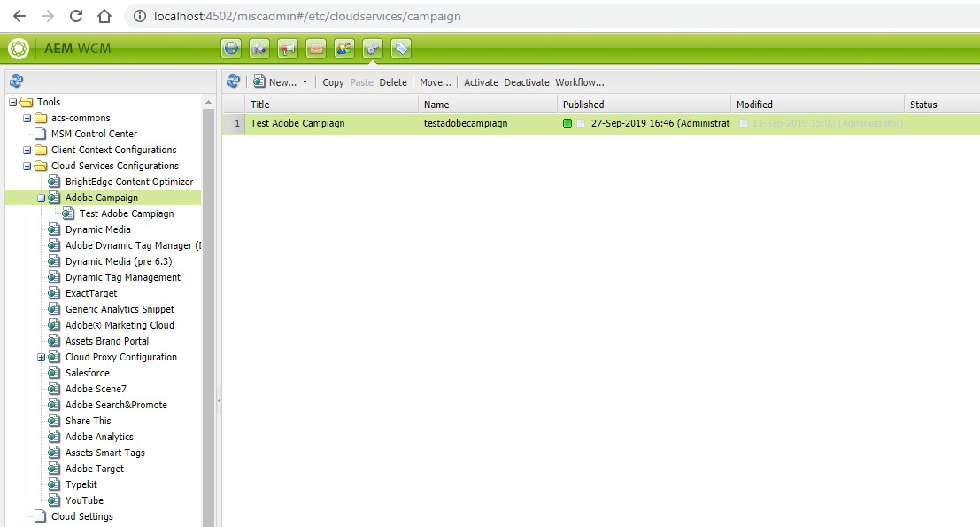Select Adobe Search&Promote item
980x527 pixels.
pos(116,405)
